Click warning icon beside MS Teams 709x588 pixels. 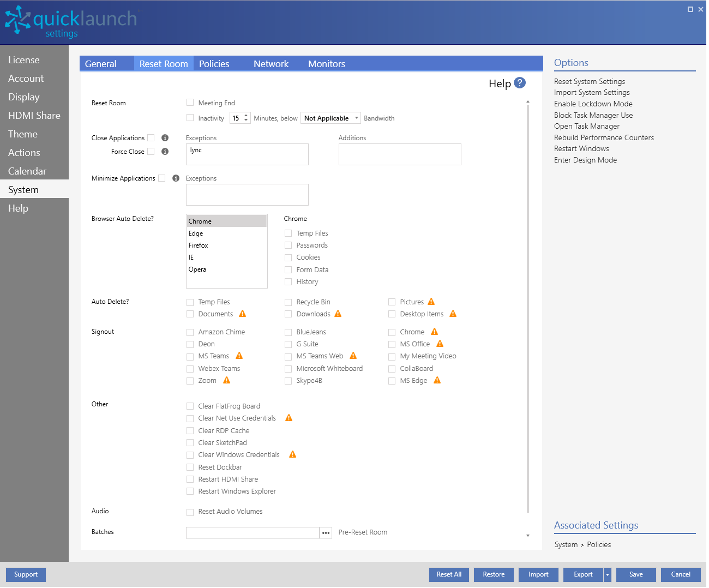[x=239, y=356]
